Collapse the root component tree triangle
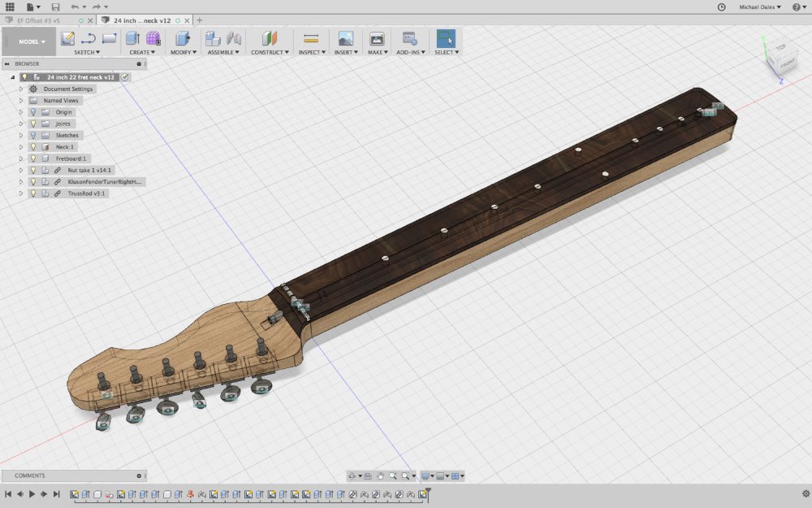This screenshot has height=508, width=812. [13, 77]
